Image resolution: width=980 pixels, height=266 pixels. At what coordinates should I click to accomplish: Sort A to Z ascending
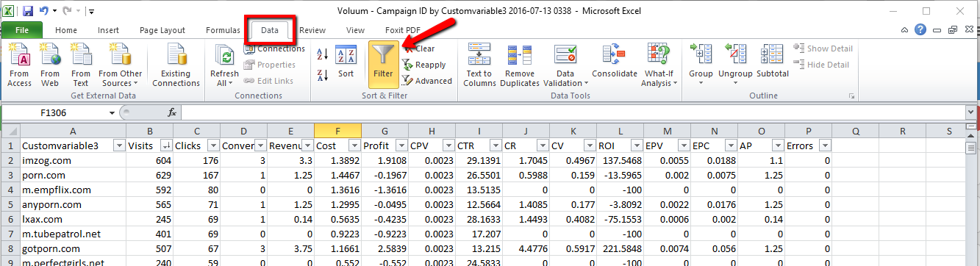click(x=322, y=54)
